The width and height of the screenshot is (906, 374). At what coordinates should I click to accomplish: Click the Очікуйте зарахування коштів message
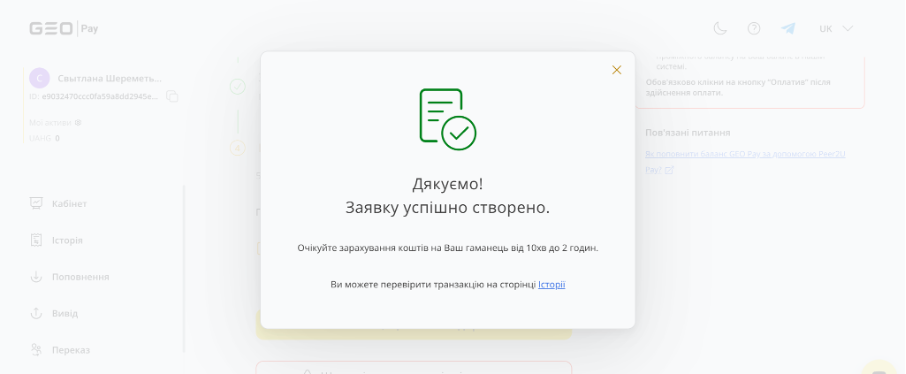(448, 248)
